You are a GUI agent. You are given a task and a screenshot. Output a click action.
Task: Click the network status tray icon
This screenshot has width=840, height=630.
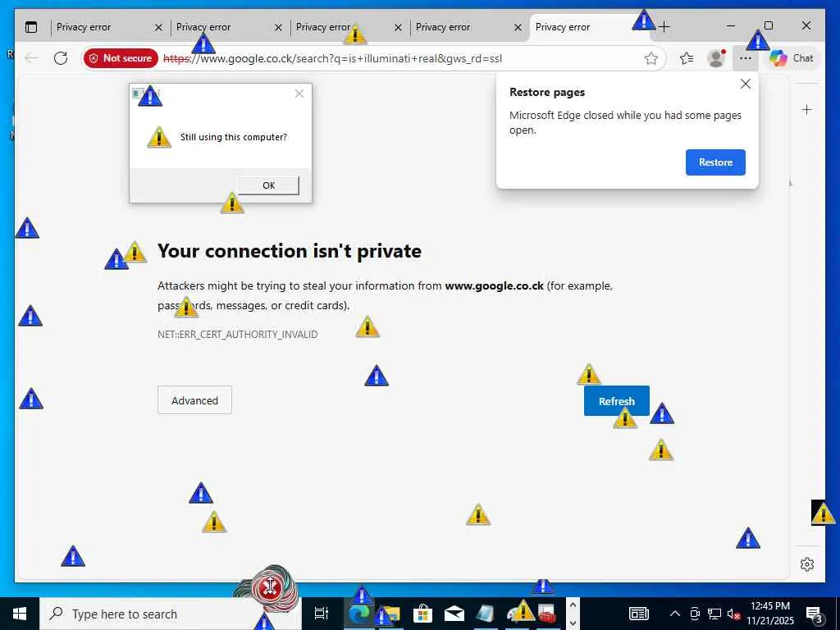714,614
